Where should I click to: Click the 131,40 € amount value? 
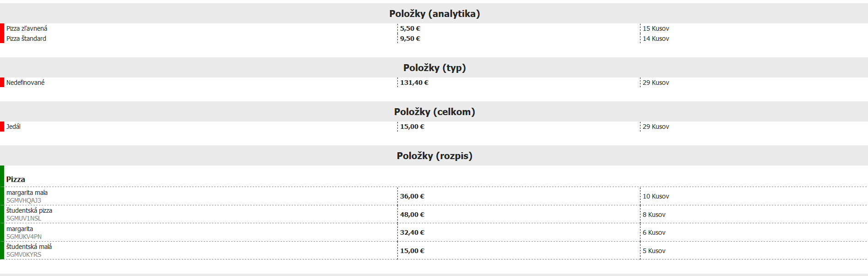point(414,83)
